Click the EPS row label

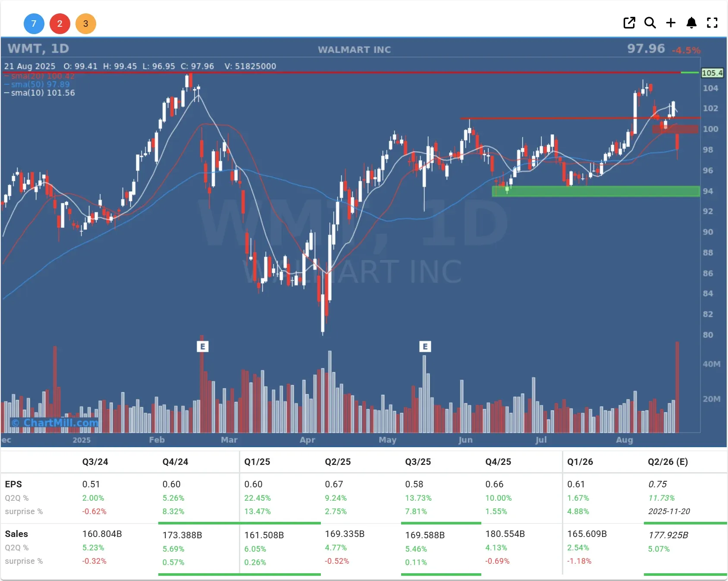tap(13, 484)
